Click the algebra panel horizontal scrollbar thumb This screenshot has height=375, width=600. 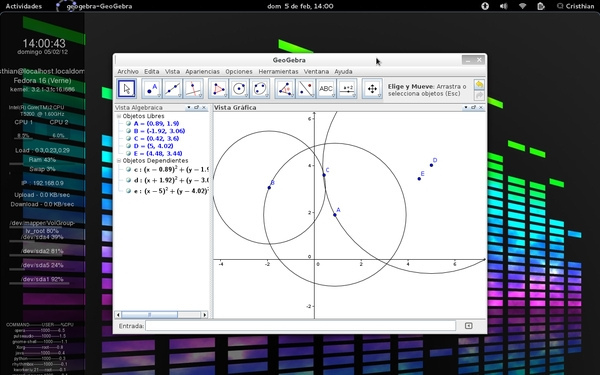[150, 315]
